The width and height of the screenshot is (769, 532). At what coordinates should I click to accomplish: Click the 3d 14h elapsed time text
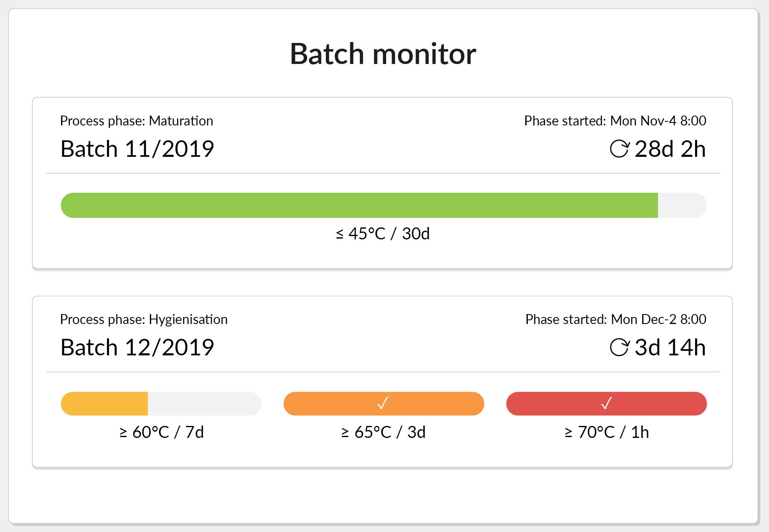coord(670,348)
